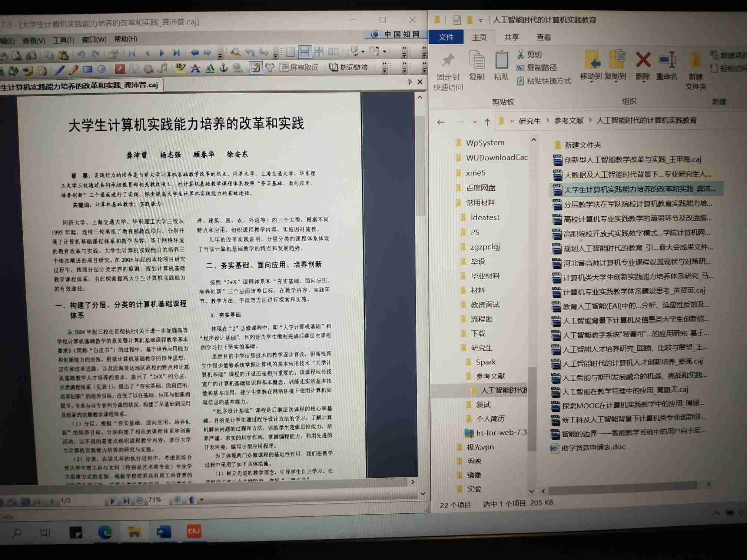Screen dimensions: 747x560
Task: Jump to last page in CAJ toolbar
Action: coord(177,53)
